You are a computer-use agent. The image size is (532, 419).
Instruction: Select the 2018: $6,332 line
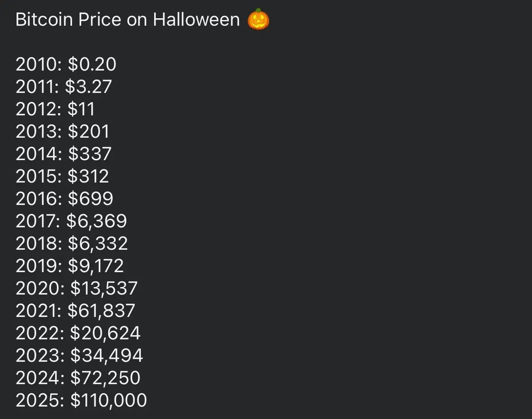click(x=72, y=243)
